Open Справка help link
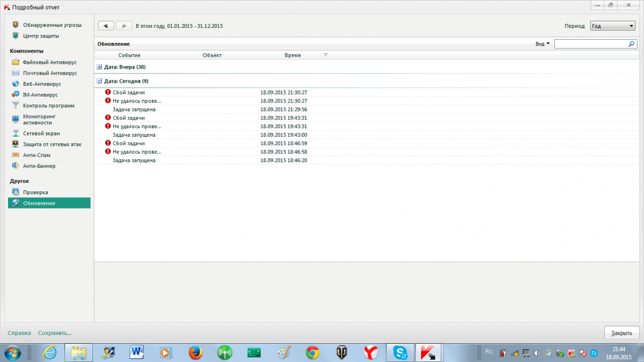This screenshot has width=644, height=362. point(19,333)
